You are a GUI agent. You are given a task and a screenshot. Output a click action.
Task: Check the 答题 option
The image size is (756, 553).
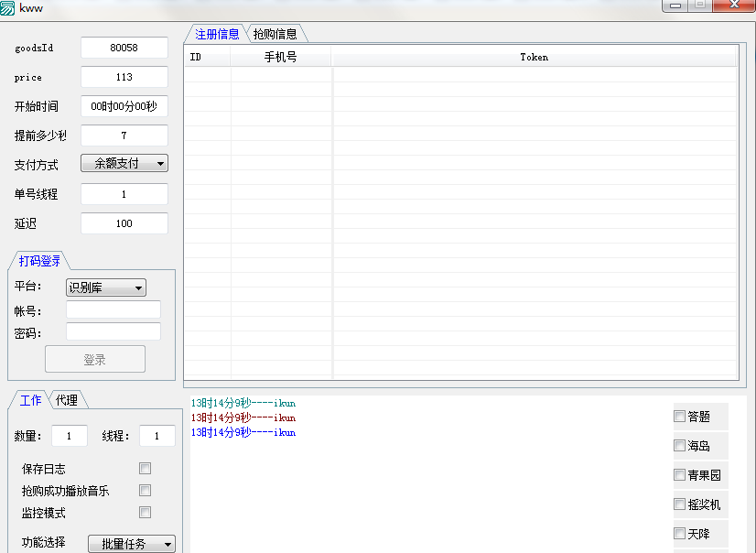point(677,415)
